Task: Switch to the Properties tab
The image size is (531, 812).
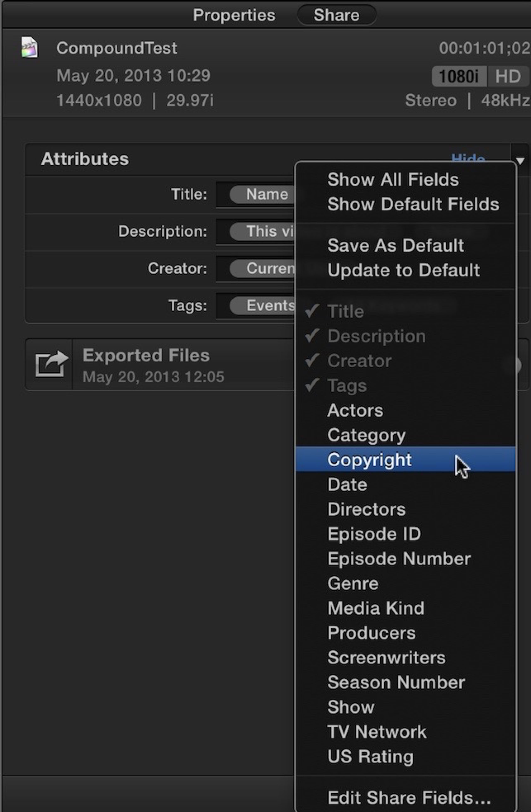Action: click(234, 15)
